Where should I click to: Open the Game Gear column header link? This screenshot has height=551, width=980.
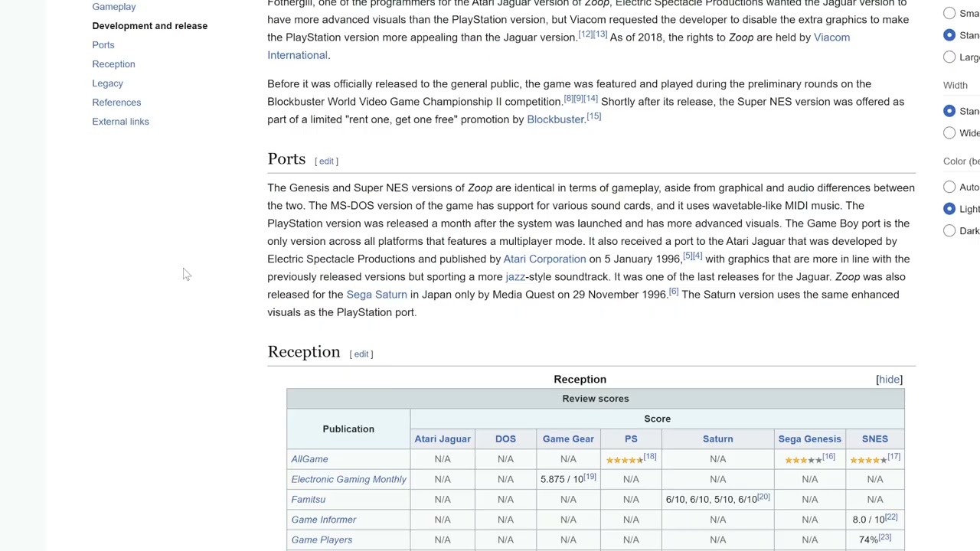tap(568, 439)
